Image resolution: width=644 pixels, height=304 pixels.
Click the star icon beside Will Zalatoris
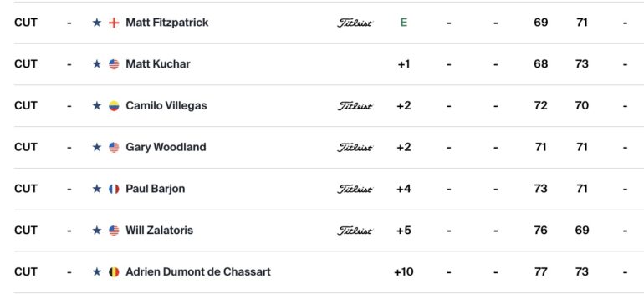[x=96, y=231]
